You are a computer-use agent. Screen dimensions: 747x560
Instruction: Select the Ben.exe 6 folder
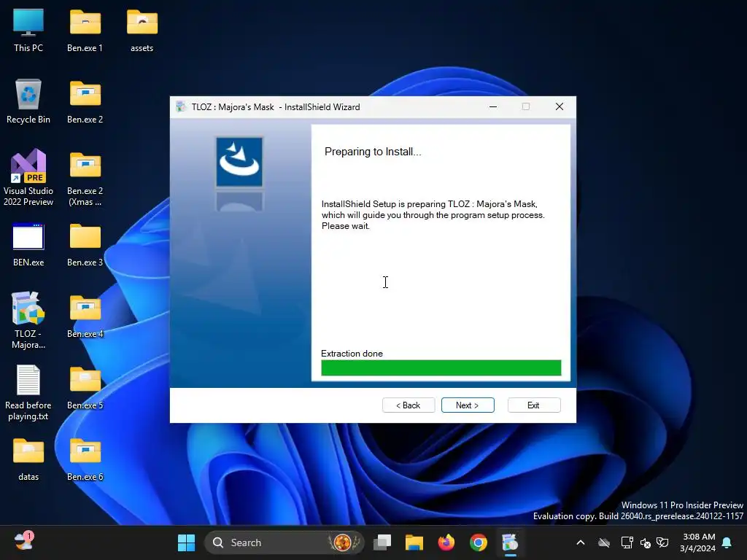coord(85,459)
